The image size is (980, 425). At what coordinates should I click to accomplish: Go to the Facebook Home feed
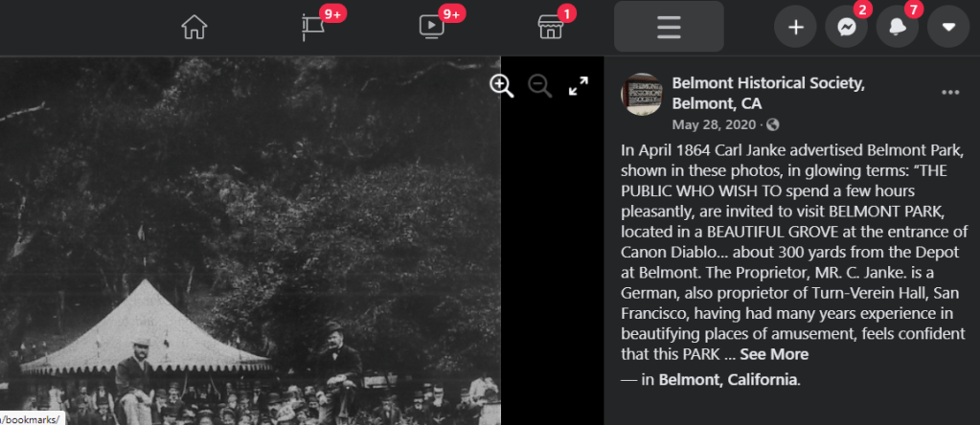194,28
